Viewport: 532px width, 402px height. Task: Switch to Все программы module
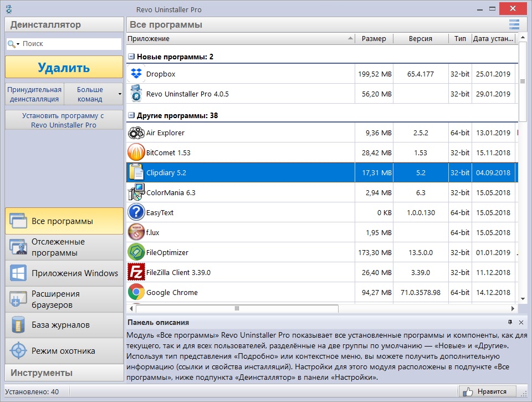click(x=64, y=221)
